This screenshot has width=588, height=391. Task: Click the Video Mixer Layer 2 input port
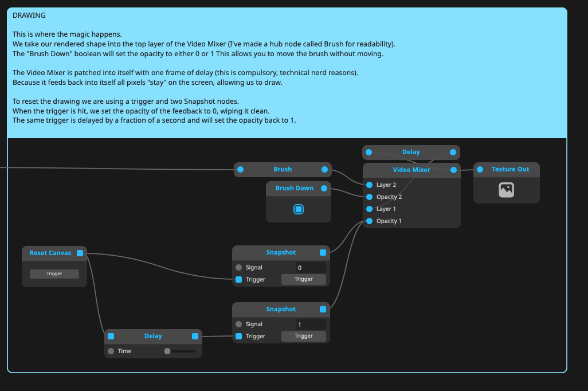point(369,185)
